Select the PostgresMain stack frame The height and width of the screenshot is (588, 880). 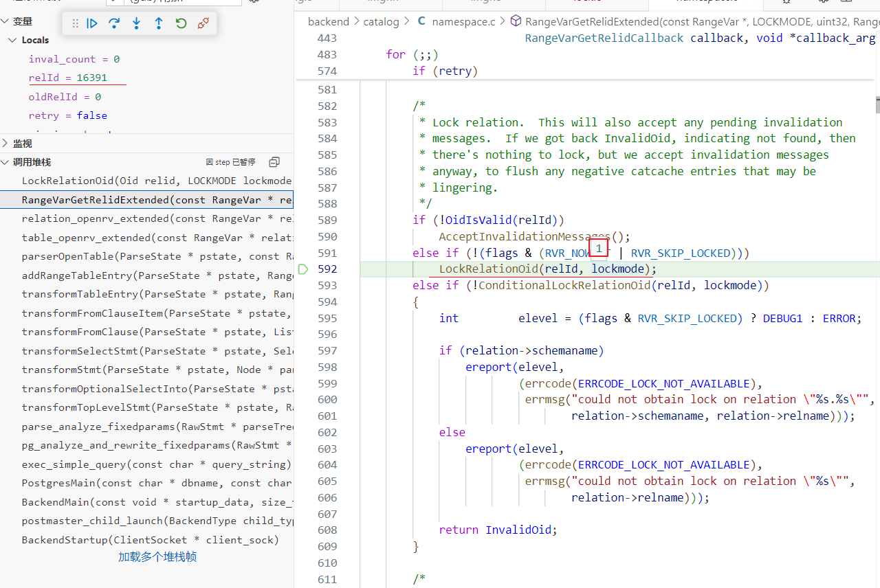point(156,483)
